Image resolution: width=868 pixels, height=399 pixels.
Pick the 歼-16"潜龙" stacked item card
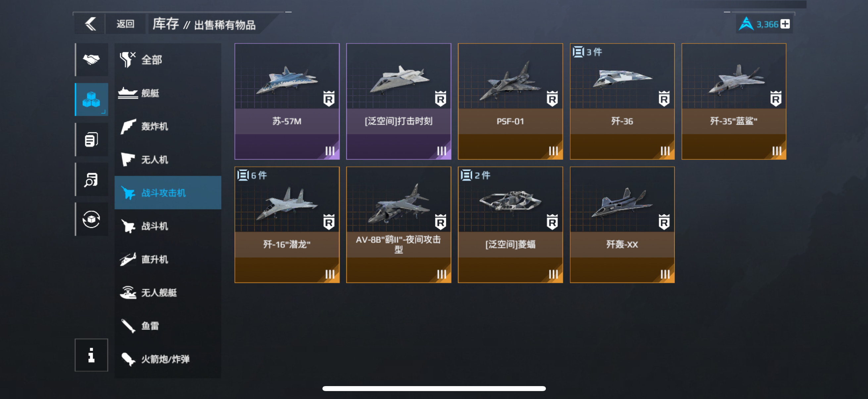287,225
